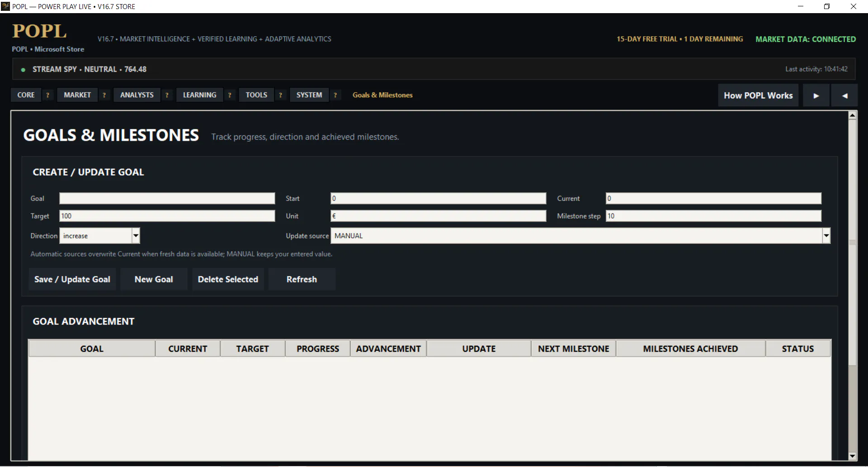
Task: Open the TOOLS tab
Action: point(256,95)
